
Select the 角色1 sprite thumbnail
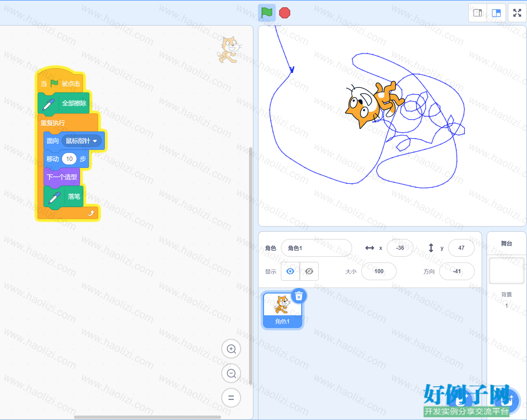coord(282,310)
